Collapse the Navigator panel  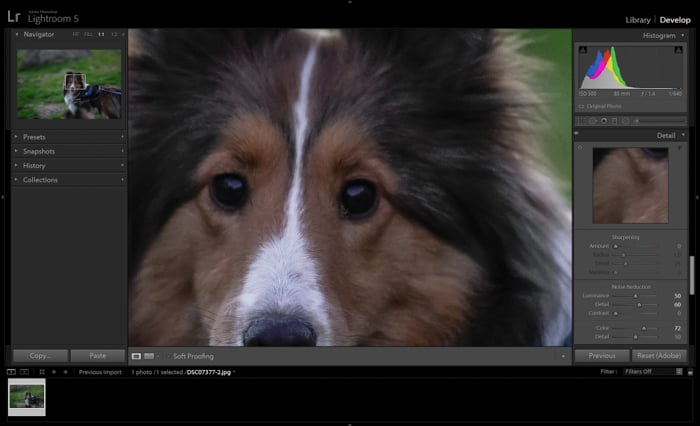tap(17, 34)
